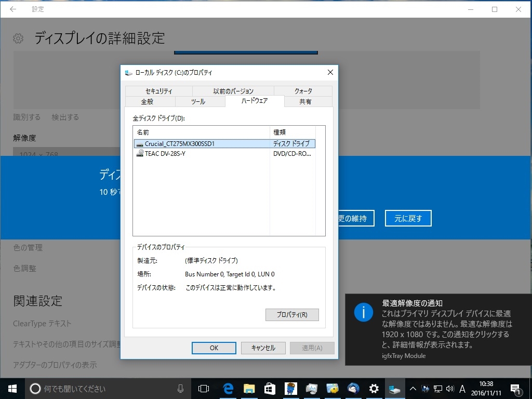Click the leftmost system tray icon next to chevron
Viewport: 532px width, 399px height.
click(425, 389)
